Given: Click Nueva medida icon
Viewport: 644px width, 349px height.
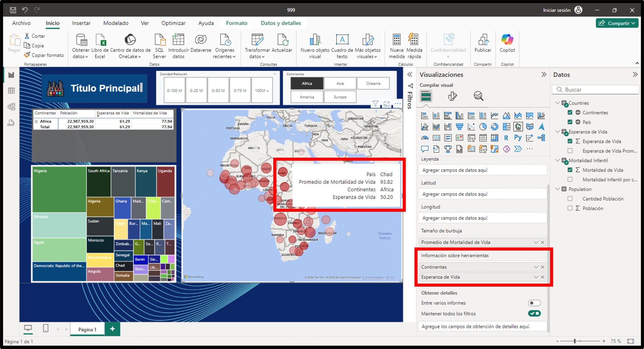Looking at the screenshot, I should click(x=397, y=46).
